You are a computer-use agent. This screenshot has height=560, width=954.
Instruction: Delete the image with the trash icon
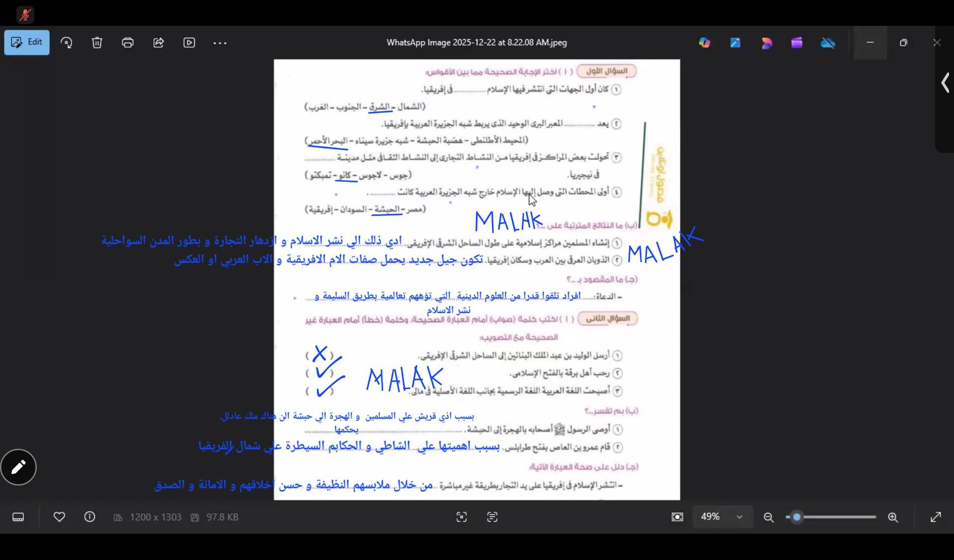[97, 43]
